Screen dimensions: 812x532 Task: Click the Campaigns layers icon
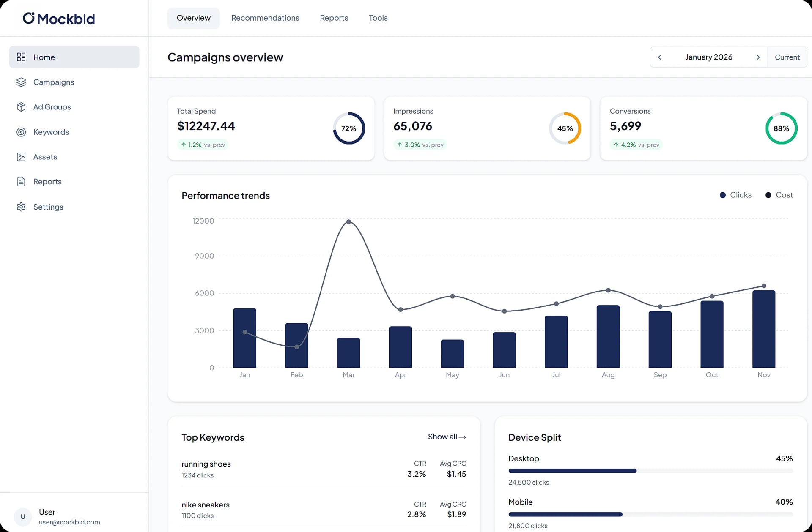point(21,82)
